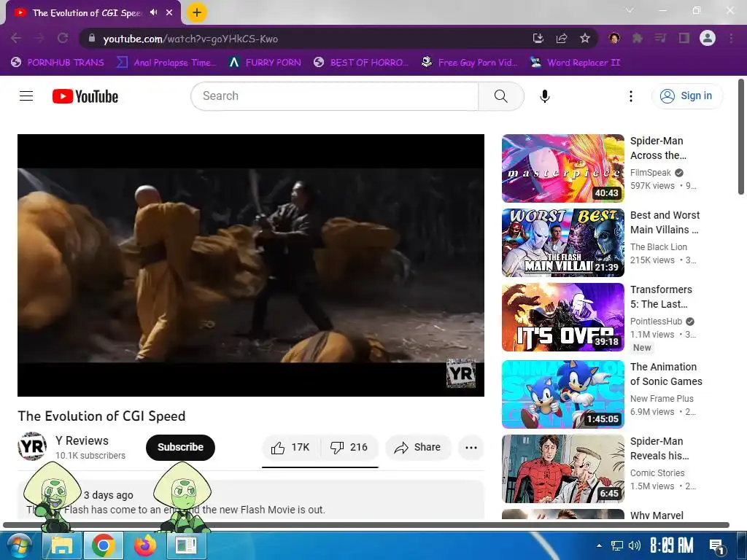Mute the tab audio speaker icon
This screenshot has width=747, height=560.
coord(153,12)
